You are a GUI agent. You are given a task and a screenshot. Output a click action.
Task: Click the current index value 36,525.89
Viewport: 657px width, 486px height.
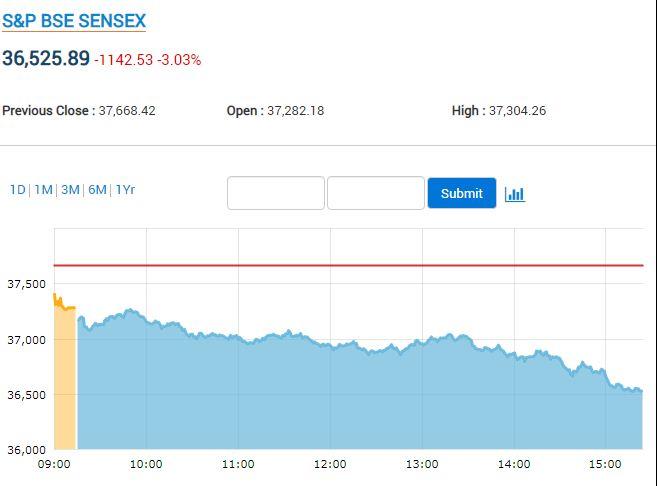[46, 58]
